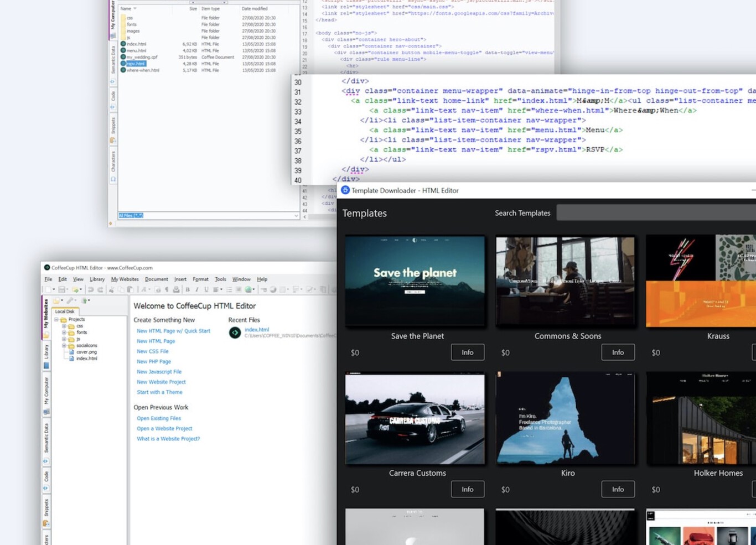756x545 pixels.
Task: Open the Format menu
Action: [200, 279]
